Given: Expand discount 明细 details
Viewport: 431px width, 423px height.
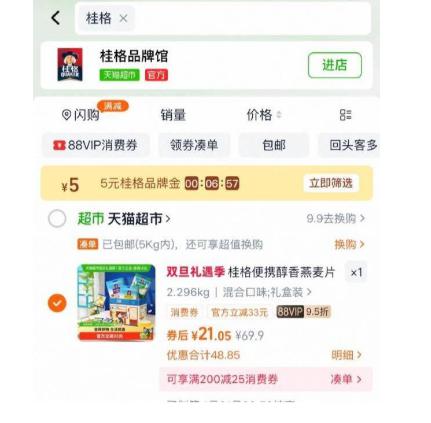Looking at the screenshot, I should coord(346,355).
